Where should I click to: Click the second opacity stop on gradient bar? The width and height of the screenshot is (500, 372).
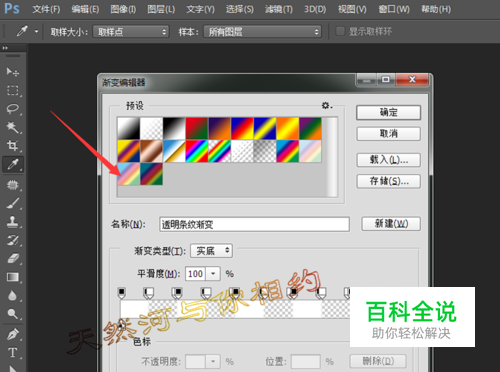(x=148, y=293)
